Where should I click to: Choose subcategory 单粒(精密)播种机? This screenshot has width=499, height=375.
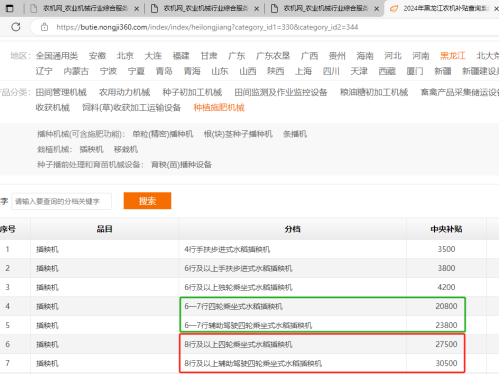click(x=163, y=134)
